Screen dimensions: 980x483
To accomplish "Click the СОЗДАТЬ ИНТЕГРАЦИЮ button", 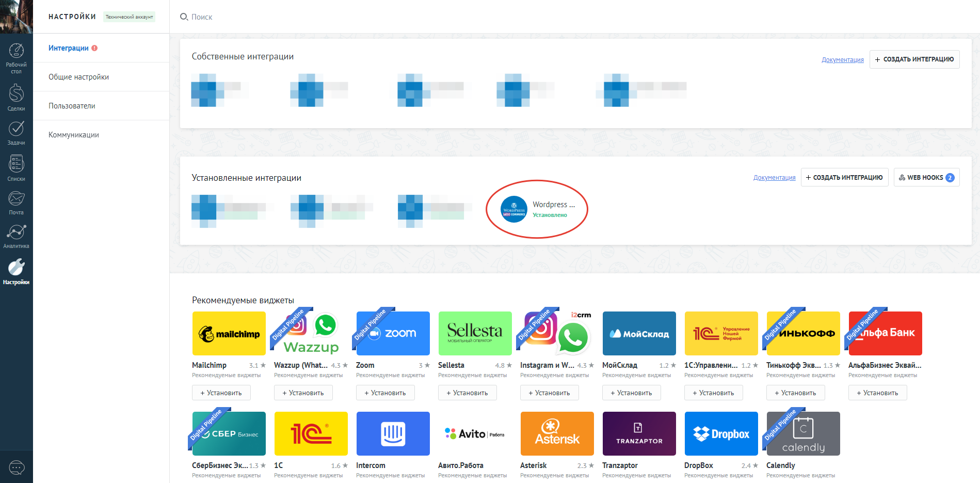I will [914, 59].
